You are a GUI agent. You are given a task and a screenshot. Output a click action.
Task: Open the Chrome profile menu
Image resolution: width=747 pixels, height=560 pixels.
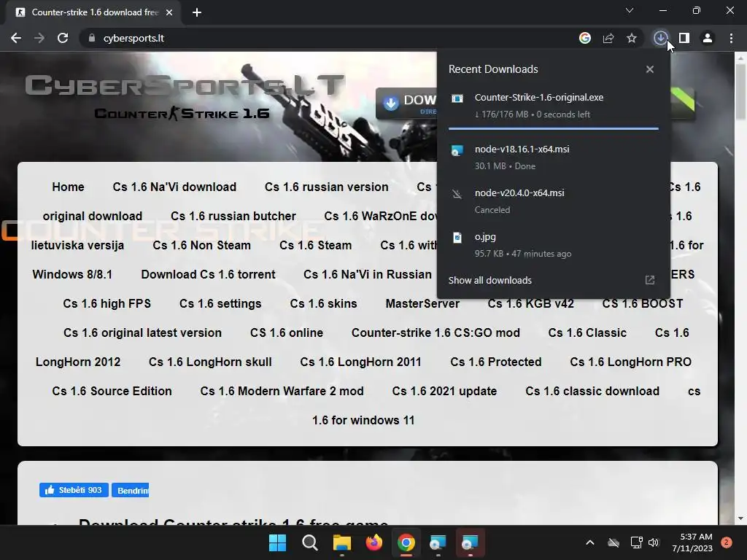708,38
